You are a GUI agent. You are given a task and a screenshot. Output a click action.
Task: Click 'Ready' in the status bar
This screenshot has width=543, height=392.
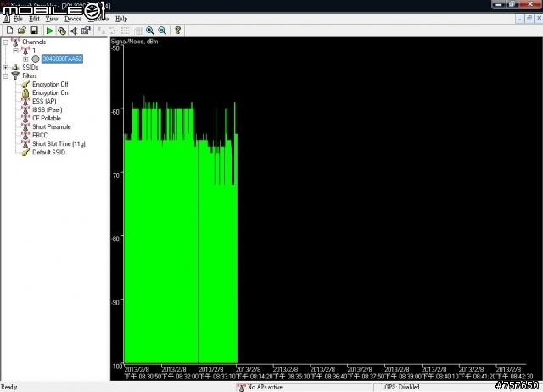tap(9, 387)
